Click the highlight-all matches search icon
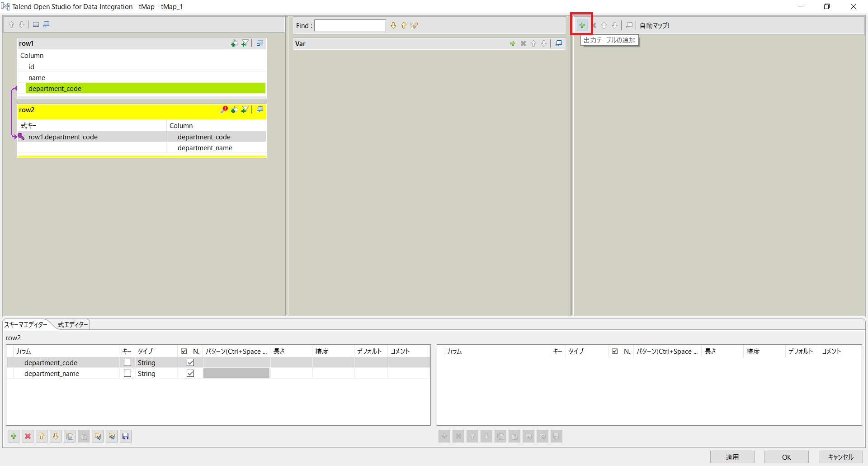This screenshot has width=868, height=466. pos(414,25)
